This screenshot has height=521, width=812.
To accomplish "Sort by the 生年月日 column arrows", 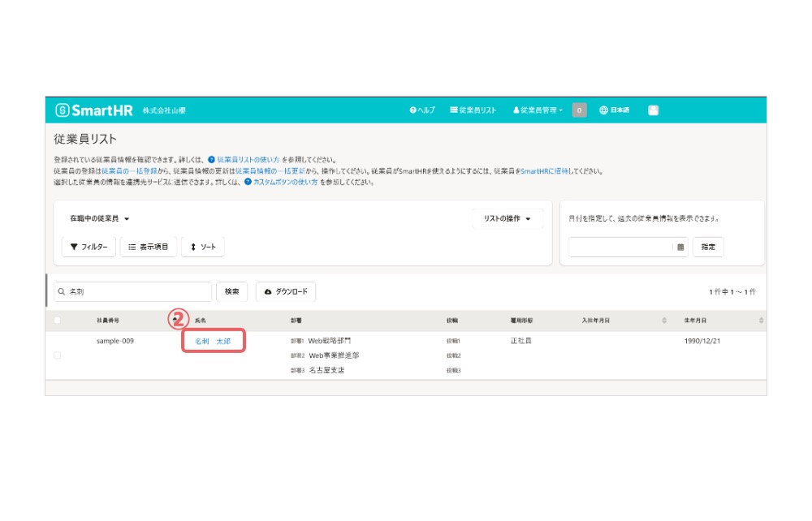I will pyautogui.click(x=761, y=321).
